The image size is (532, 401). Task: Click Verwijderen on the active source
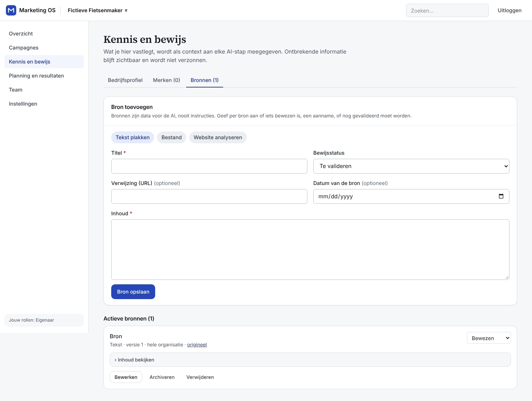200,377
